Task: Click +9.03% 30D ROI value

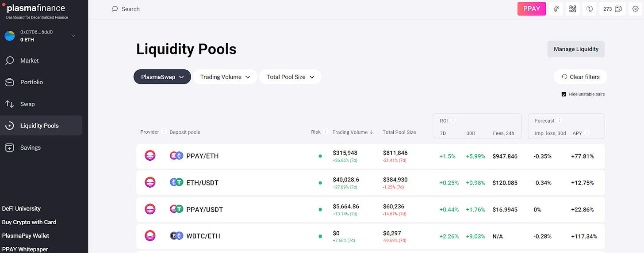Action: point(475,236)
